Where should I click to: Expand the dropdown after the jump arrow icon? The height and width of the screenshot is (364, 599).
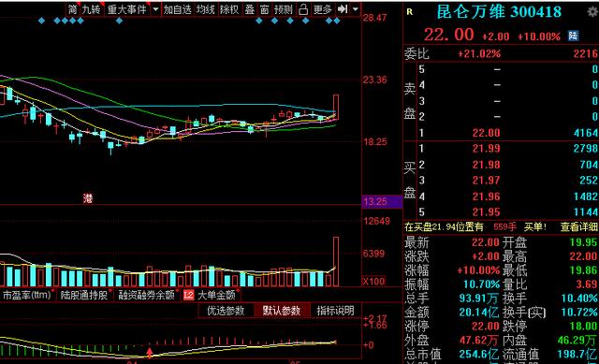[356, 9]
